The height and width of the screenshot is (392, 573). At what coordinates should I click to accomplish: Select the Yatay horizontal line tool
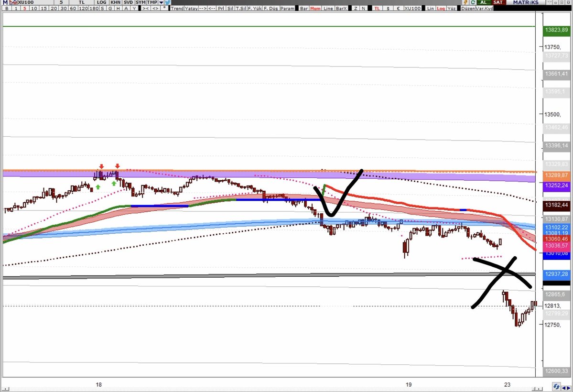click(x=191, y=8)
